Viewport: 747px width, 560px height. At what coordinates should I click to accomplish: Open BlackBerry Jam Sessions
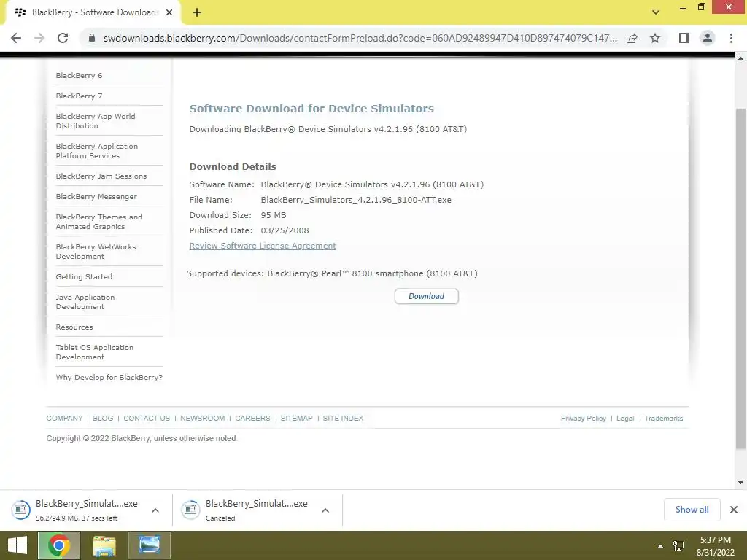coord(101,176)
